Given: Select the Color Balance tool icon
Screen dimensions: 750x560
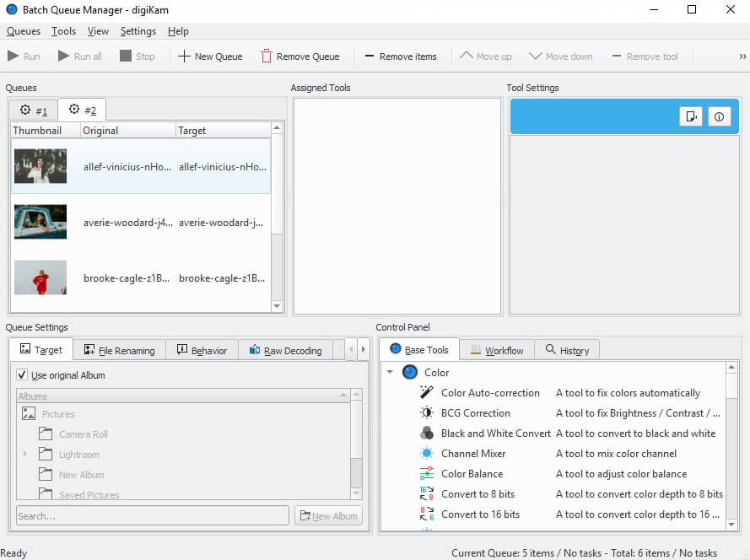Looking at the screenshot, I should pos(427,474).
